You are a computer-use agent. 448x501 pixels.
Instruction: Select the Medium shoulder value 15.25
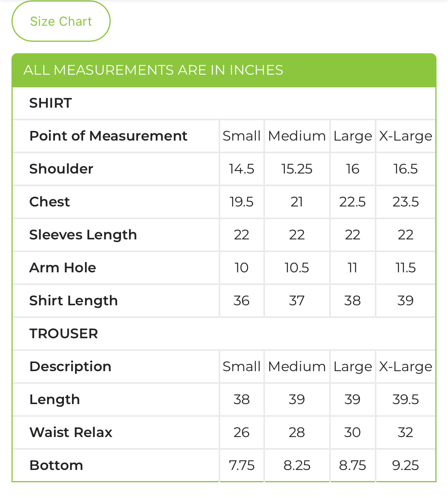[297, 169]
